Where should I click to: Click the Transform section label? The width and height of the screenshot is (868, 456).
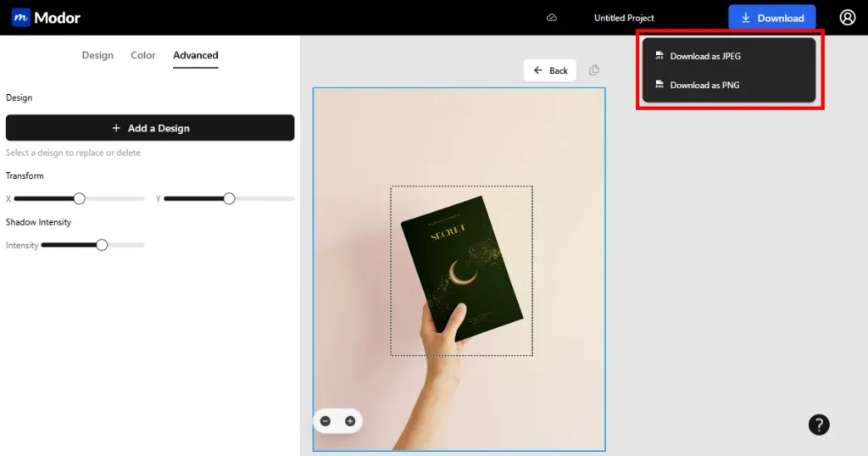[25, 175]
